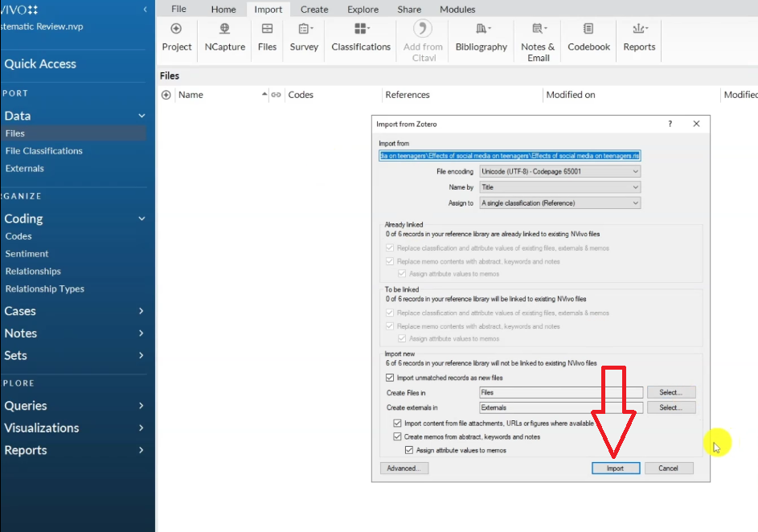Click the help question mark in dialog

click(670, 124)
